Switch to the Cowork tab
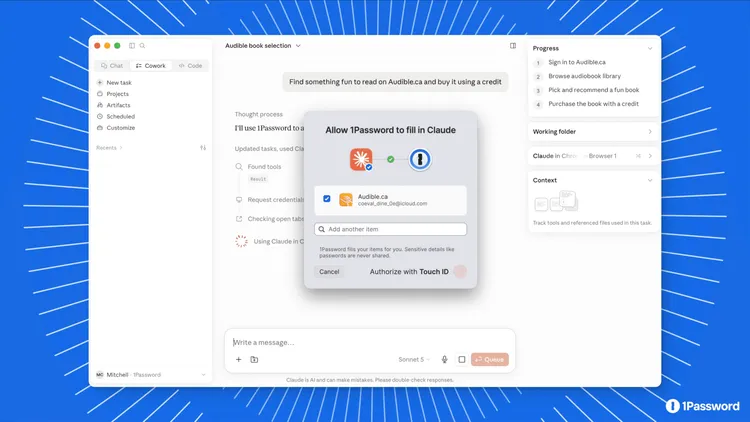Viewport: 750px width, 422px height. 151,66
